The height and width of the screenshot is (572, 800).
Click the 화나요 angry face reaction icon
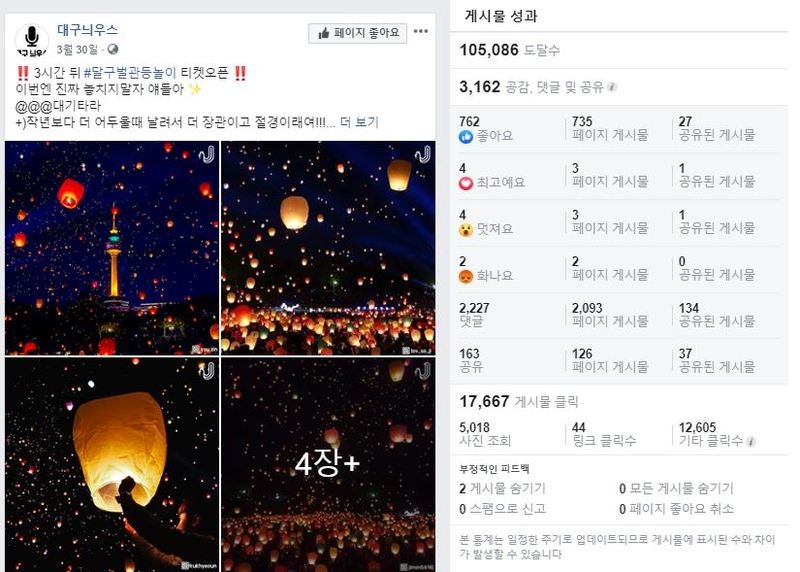(466, 276)
